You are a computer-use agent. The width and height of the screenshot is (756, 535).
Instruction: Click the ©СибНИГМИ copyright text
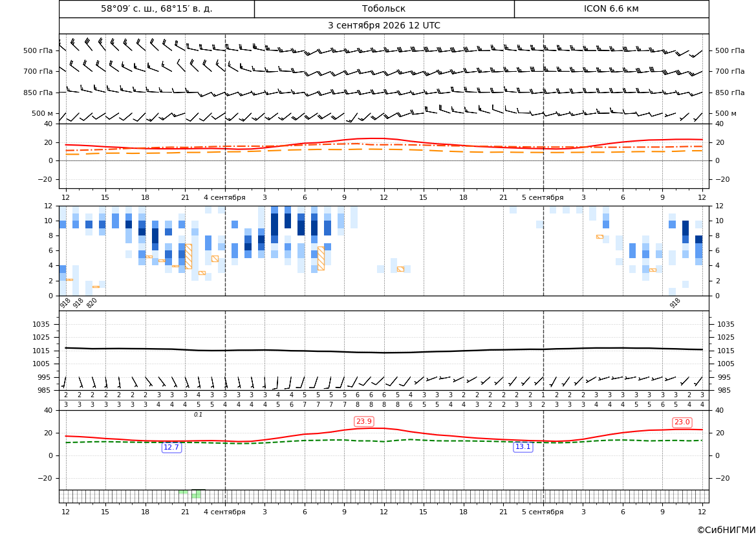click(x=726, y=530)
